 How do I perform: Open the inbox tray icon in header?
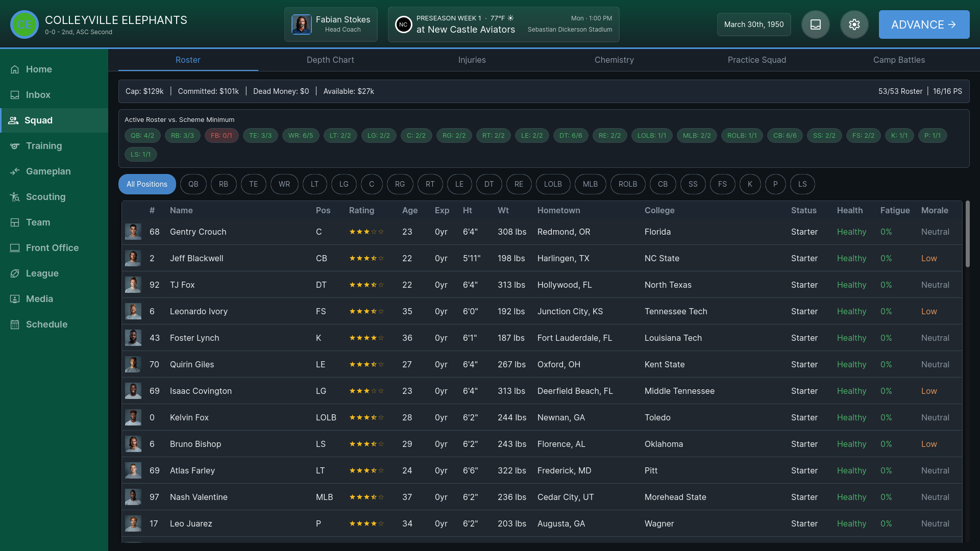[x=816, y=24]
